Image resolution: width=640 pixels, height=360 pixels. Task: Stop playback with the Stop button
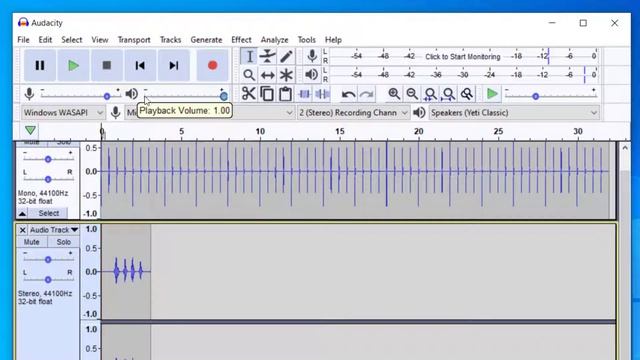coord(107,65)
